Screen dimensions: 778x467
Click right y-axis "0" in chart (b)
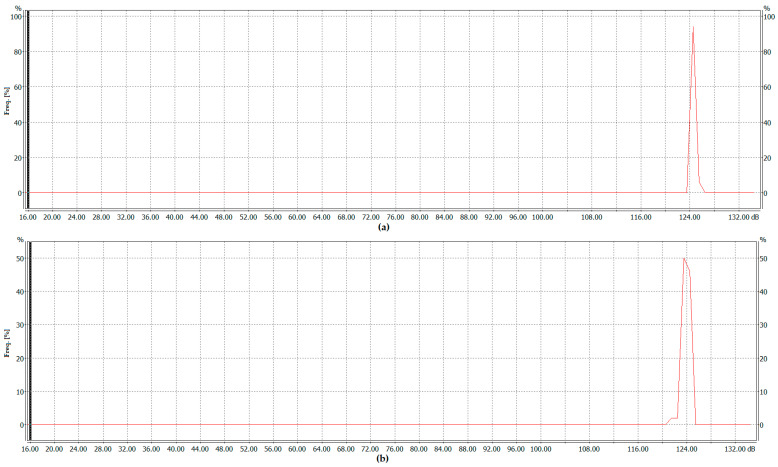coord(763,425)
